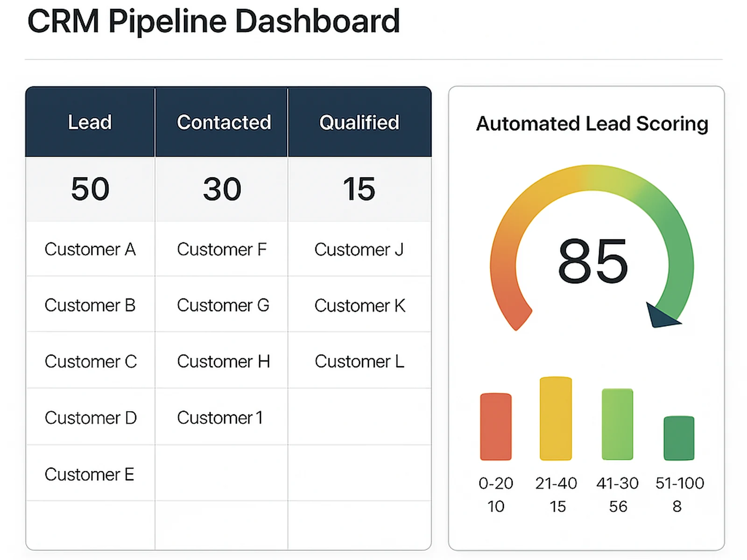Click Customer L in the Qualified column
747x560 pixels.
(359, 361)
